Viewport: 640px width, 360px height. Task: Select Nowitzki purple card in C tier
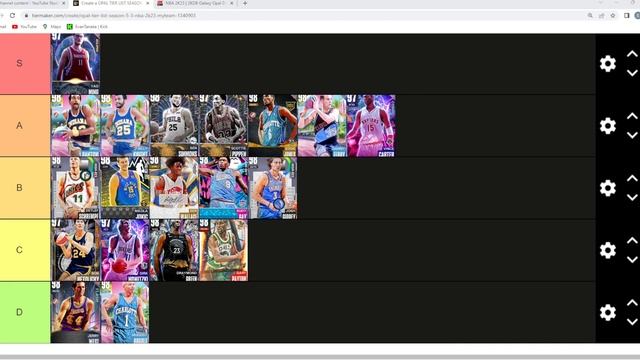[124, 250]
